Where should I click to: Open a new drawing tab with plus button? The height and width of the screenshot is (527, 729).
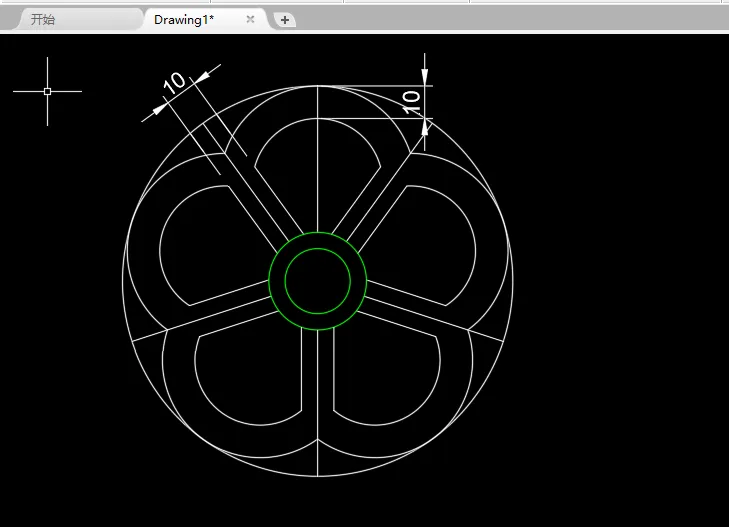(x=285, y=20)
